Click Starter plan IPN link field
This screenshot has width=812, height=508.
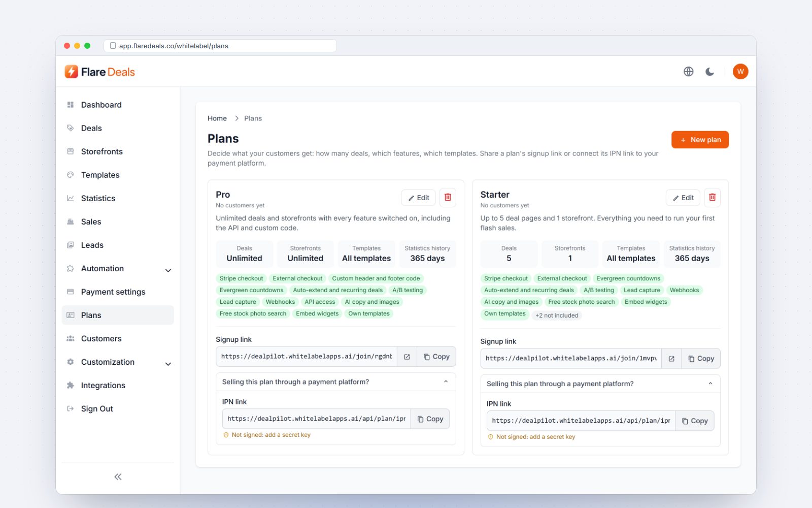point(581,421)
